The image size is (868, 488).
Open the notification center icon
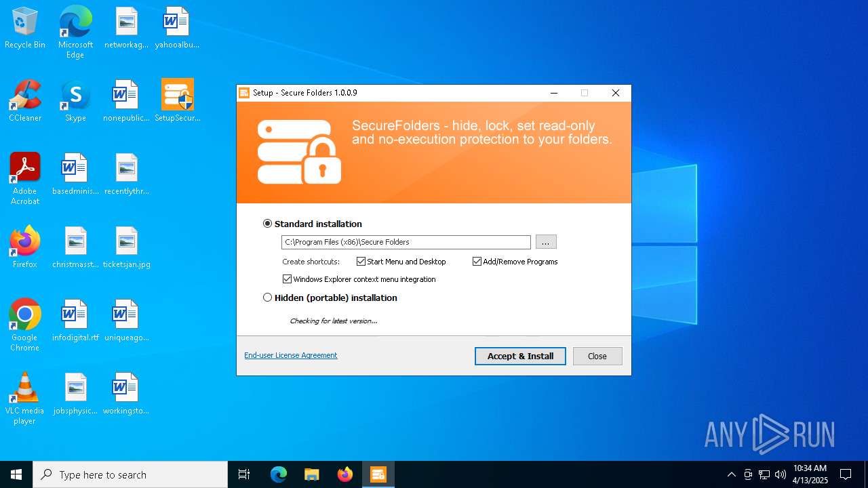pyautogui.click(x=846, y=474)
